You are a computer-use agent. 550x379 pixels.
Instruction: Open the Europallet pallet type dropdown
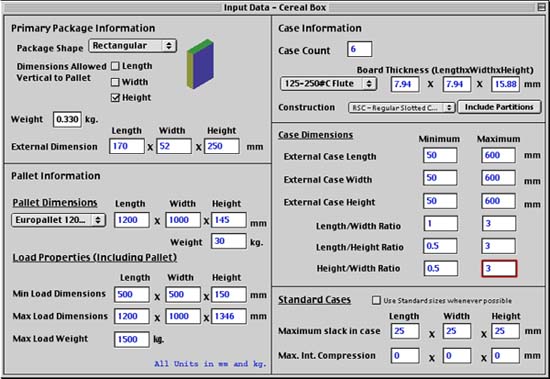(x=58, y=220)
